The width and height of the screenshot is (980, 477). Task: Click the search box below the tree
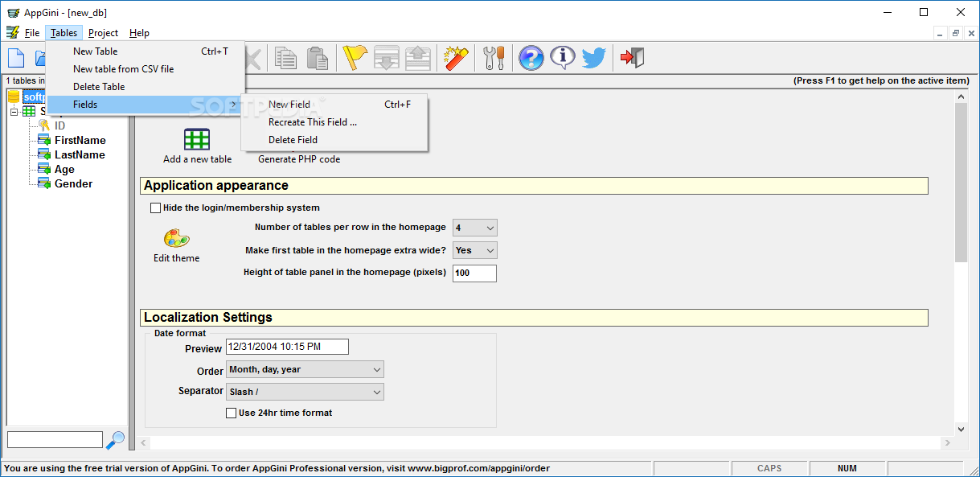pyautogui.click(x=55, y=440)
